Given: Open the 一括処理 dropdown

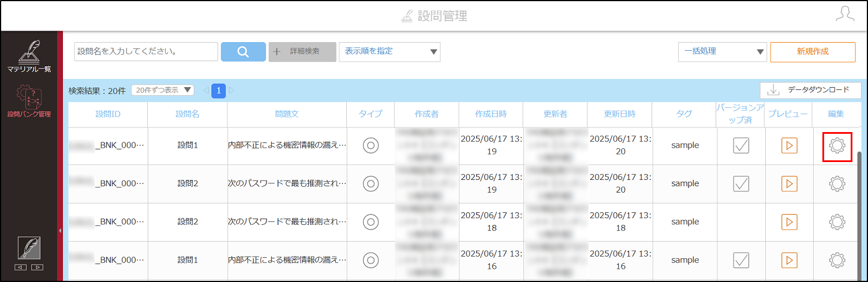Looking at the screenshot, I should pyautogui.click(x=723, y=51).
